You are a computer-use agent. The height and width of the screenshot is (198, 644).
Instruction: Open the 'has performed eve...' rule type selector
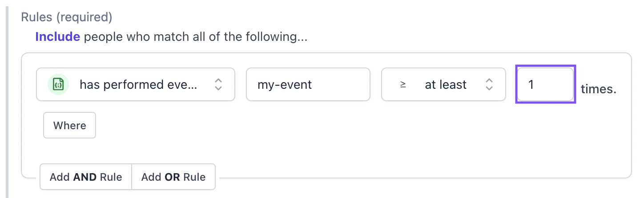coord(136,84)
